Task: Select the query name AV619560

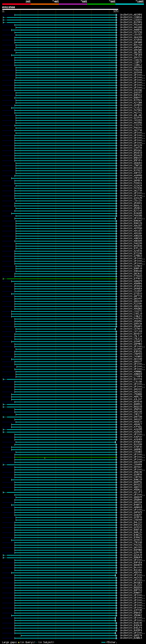Action: tap(8, 8)
